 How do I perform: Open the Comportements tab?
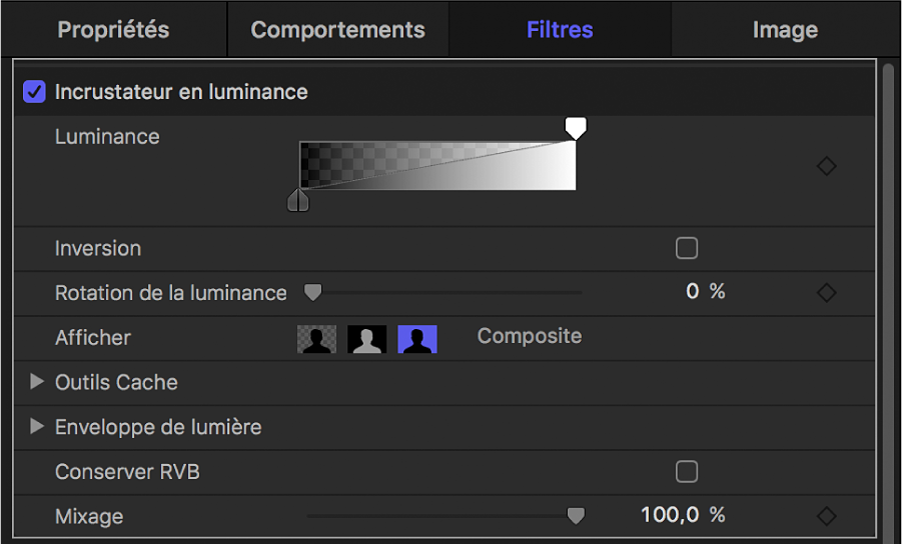[338, 30]
